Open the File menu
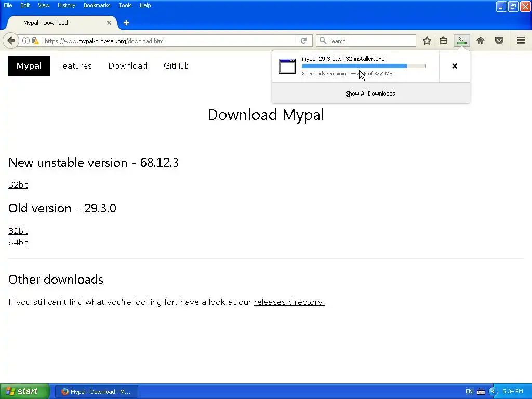Screen dimensions: 532x399 [x=8, y=5]
